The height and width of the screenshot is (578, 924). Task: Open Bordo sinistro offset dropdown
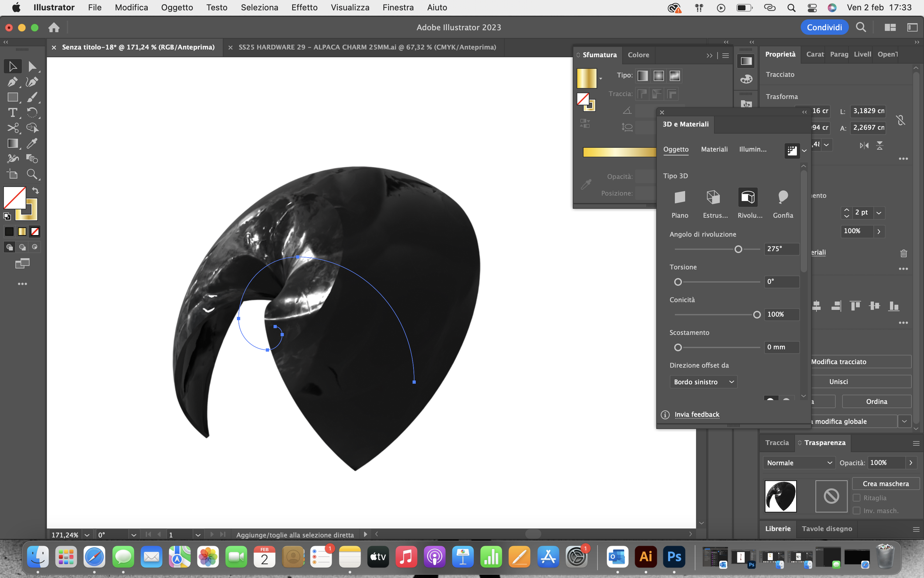tap(703, 382)
